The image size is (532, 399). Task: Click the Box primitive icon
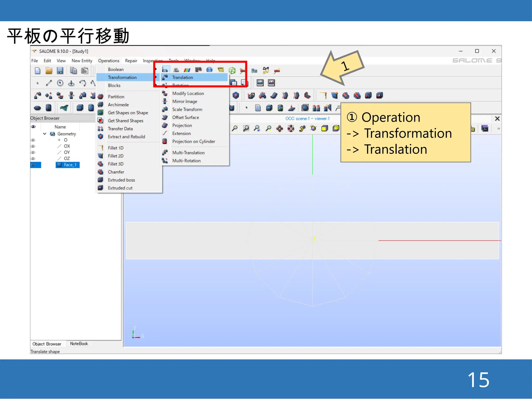[80, 108]
